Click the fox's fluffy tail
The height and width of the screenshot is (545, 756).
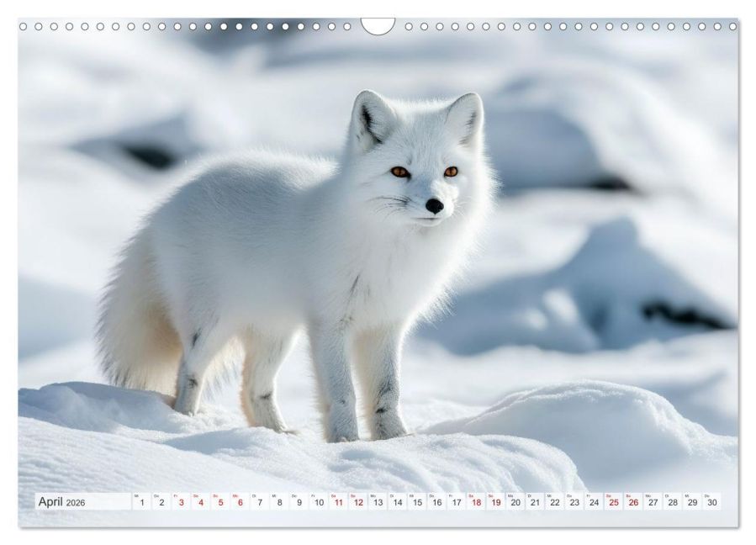click(135, 336)
